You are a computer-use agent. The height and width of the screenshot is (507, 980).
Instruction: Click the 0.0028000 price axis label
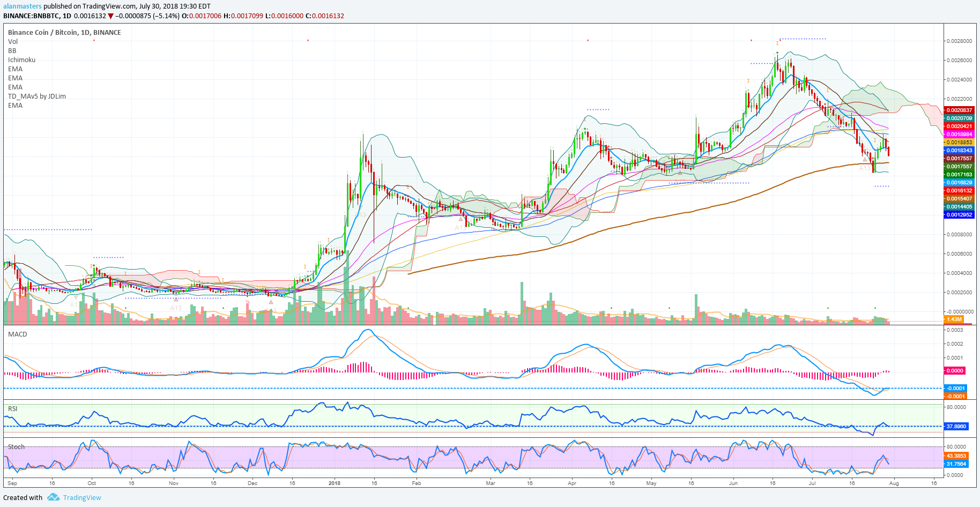point(960,41)
